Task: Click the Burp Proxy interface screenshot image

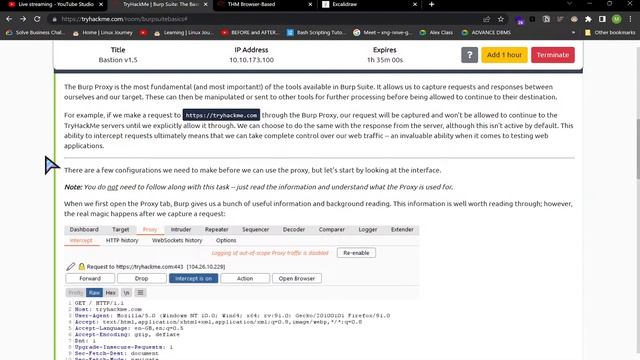Action: pos(242,292)
